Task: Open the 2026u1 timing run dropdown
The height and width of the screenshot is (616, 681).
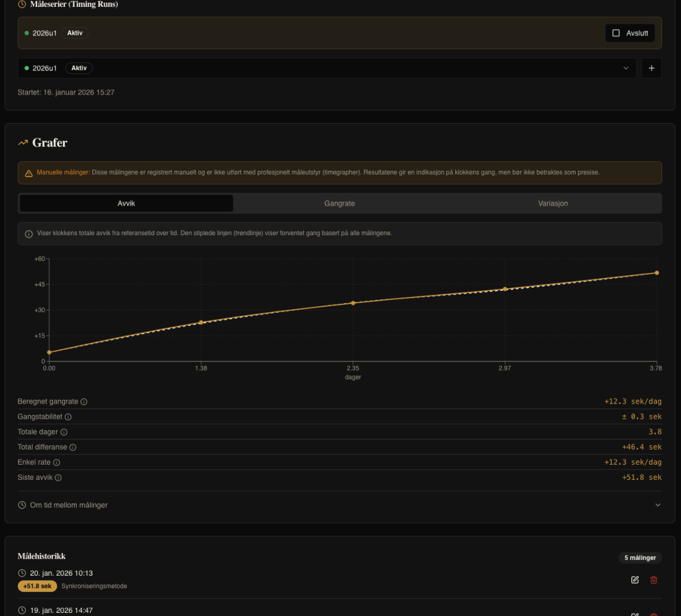Action: [327, 68]
